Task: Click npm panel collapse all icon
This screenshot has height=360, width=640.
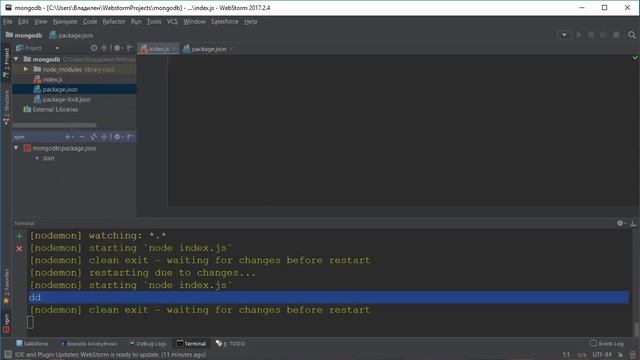Action: point(105,137)
